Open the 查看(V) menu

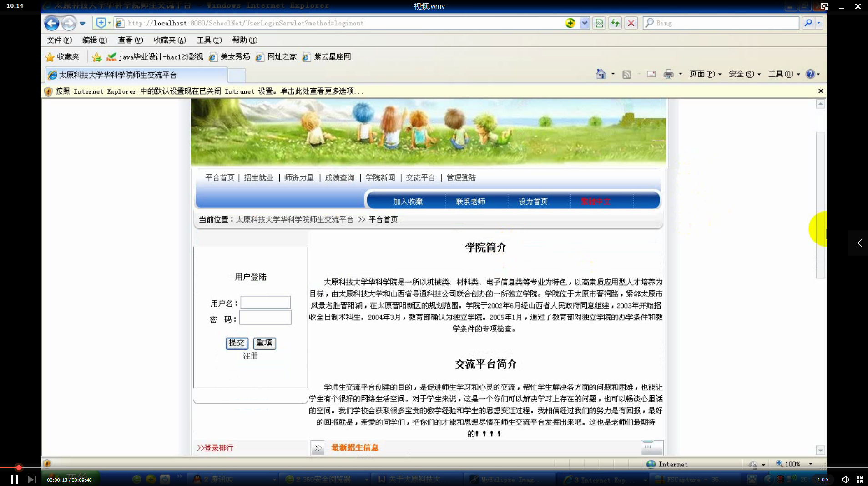pyautogui.click(x=130, y=40)
